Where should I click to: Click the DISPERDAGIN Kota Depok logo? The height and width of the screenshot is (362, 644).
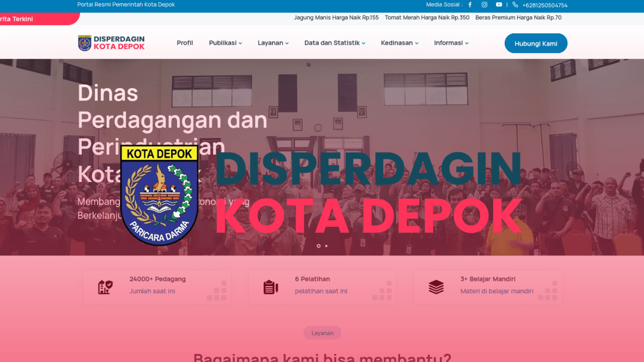(x=111, y=43)
